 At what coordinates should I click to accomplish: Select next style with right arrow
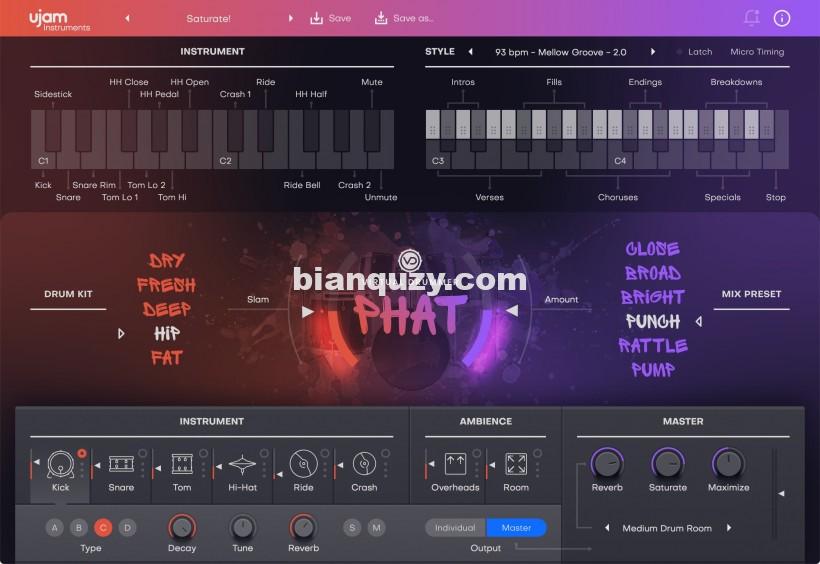click(653, 52)
